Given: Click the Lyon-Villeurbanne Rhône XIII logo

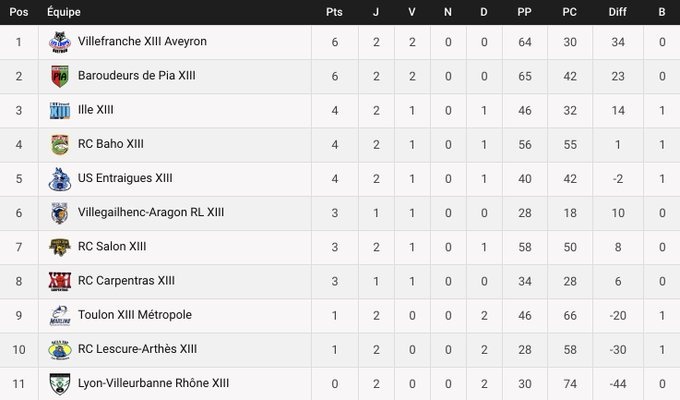Looking at the screenshot, I should [59, 383].
